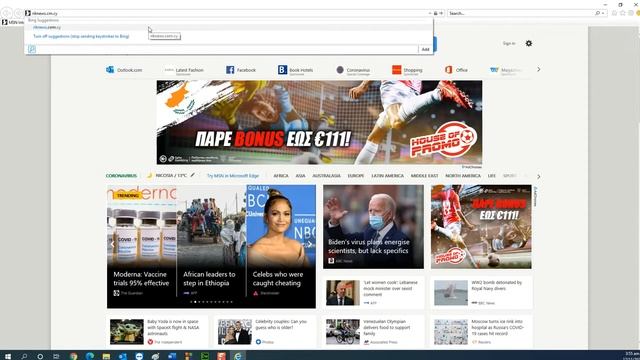
Task: Click the search glass in browser search box
Action: 598,13
